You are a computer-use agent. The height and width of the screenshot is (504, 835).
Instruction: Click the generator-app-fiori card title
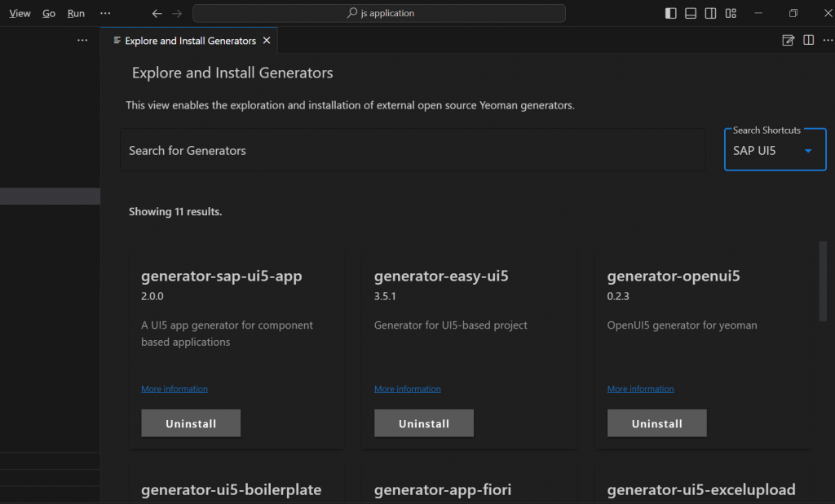(x=443, y=489)
